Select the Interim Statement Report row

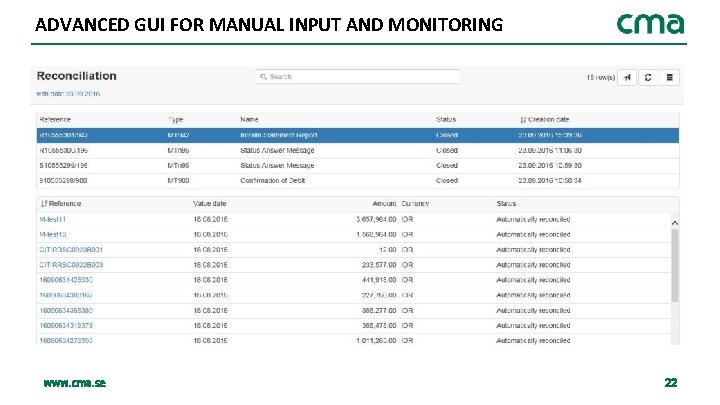click(x=358, y=135)
